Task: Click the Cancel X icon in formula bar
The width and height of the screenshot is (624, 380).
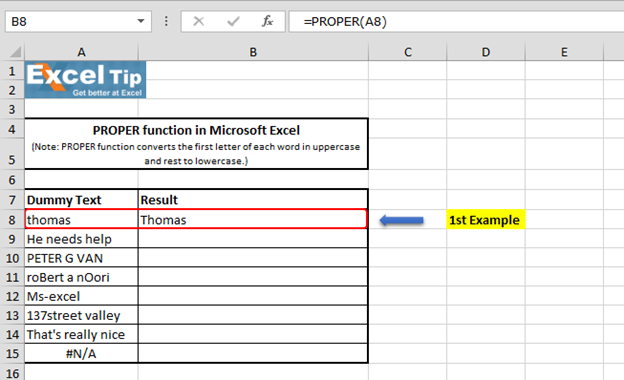Action: pyautogui.click(x=199, y=21)
